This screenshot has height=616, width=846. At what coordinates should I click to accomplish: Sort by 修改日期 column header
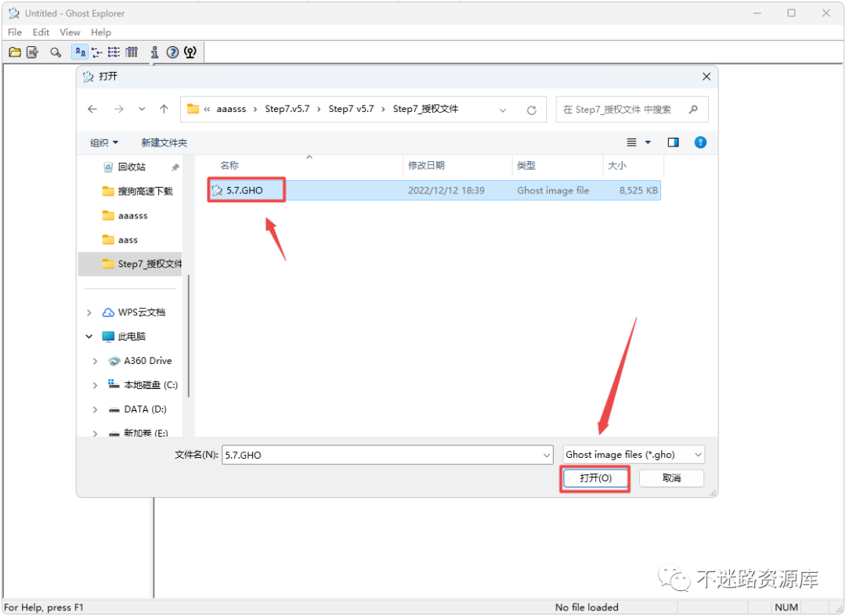[426, 165]
